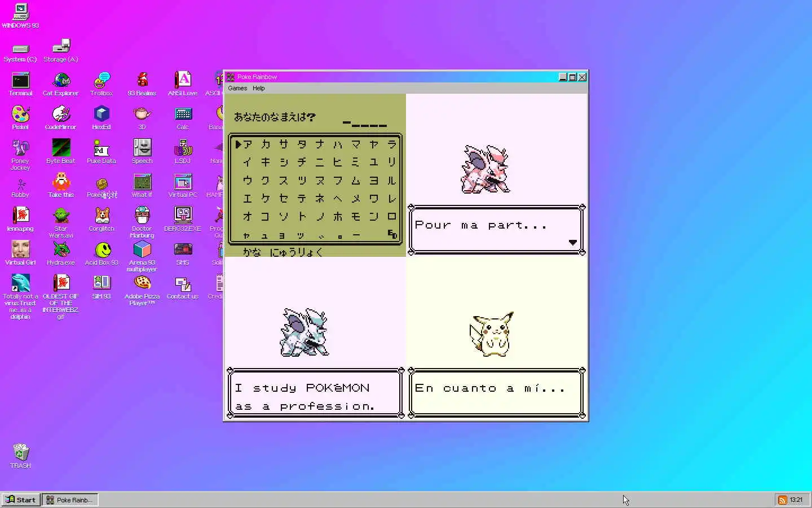
Task: Launch the Piskel paint icon
Action: pos(20,118)
